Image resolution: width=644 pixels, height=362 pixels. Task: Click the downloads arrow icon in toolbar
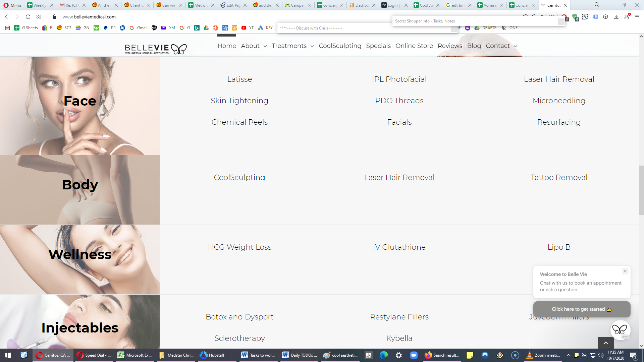616,17
